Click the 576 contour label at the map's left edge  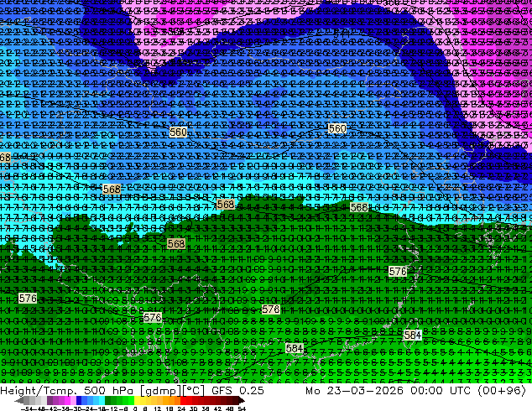click(x=28, y=299)
